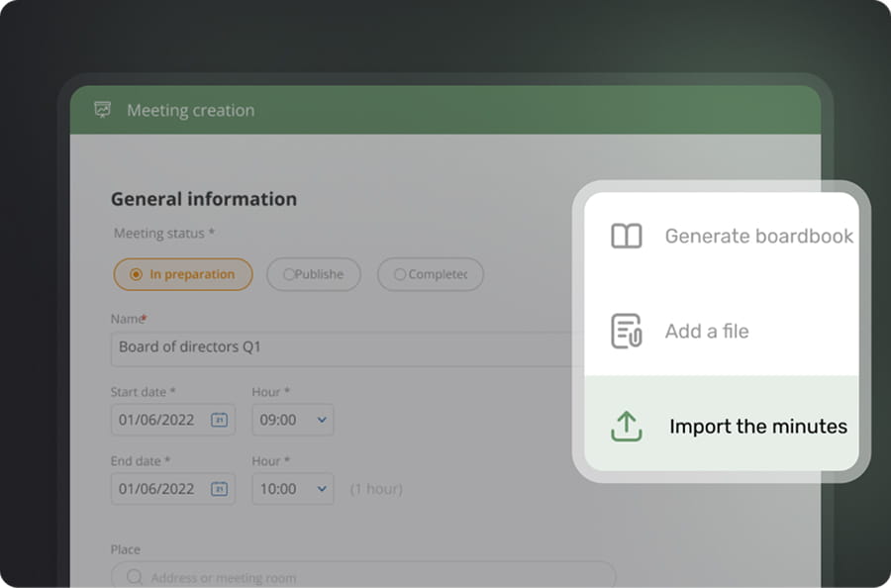
Task: Click the Start date field 01/06/2022
Action: (x=158, y=420)
